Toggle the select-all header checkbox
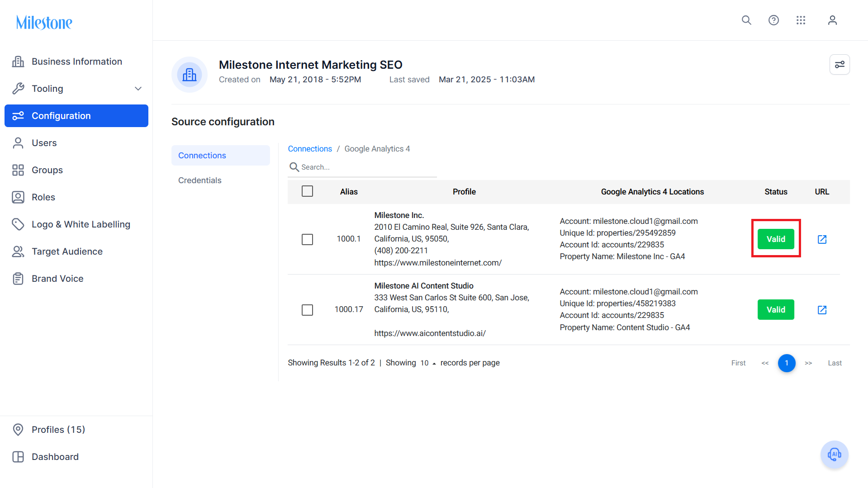The image size is (868, 488). 307,191
